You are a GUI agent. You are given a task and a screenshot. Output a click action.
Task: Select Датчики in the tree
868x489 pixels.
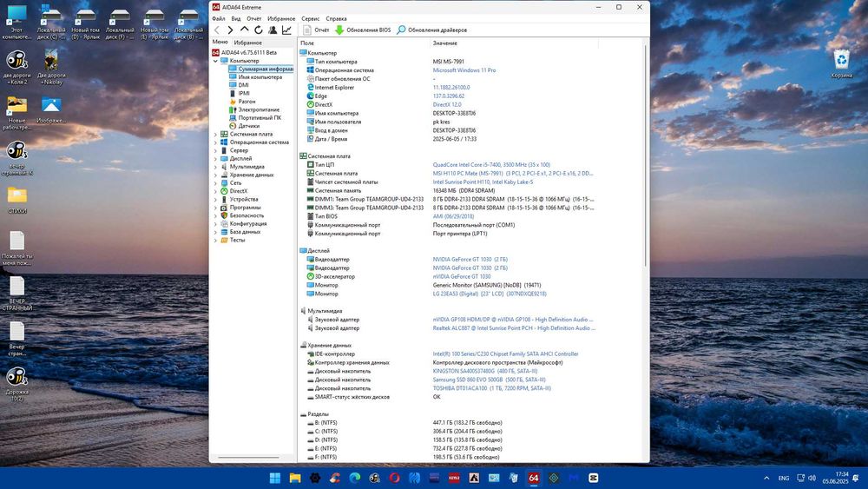249,126
